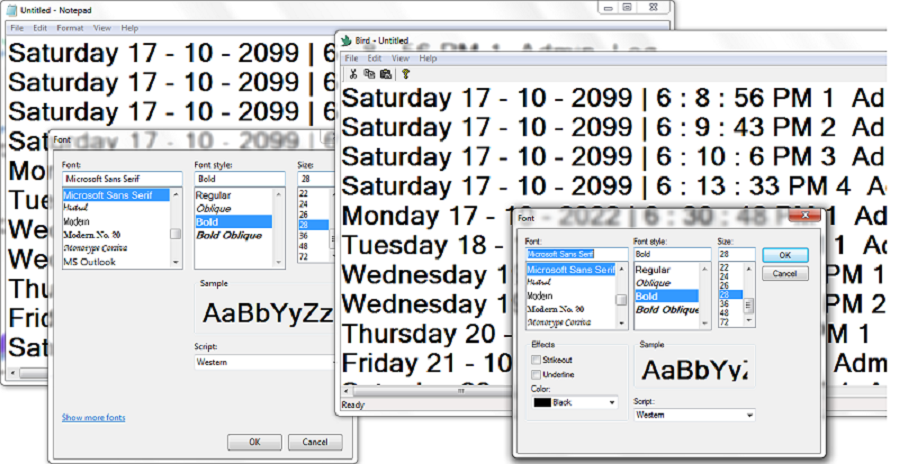This screenshot has height=464, width=900.
Task: Select size 36 in Bird Font dialog
Action: [x=724, y=304]
